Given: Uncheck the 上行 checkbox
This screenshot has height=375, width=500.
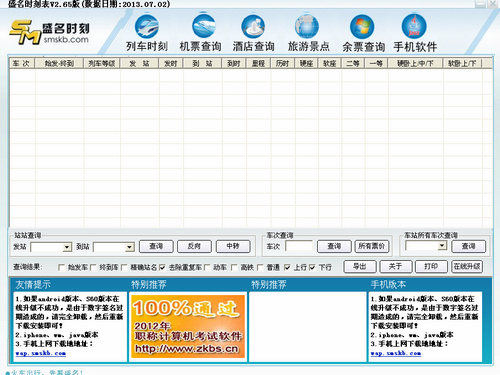Looking at the screenshot, I should (x=287, y=267).
